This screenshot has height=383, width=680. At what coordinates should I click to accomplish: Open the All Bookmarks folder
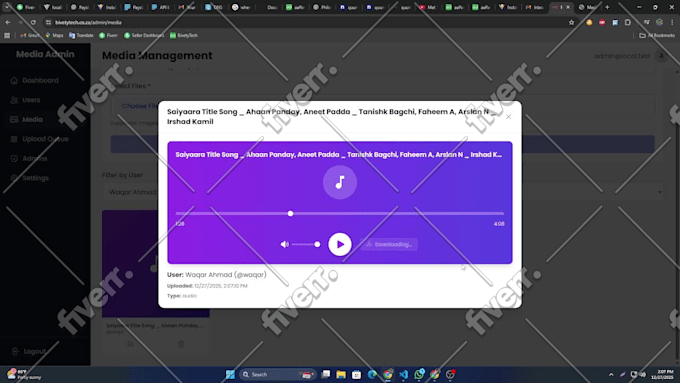pyautogui.click(x=657, y=36)
